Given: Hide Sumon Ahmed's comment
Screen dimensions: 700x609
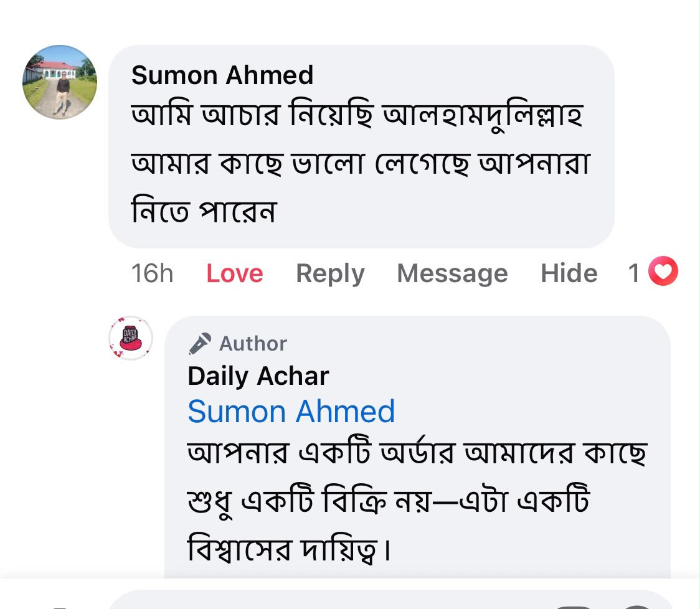Looking at the screenshot, I should tap(569, 273).
